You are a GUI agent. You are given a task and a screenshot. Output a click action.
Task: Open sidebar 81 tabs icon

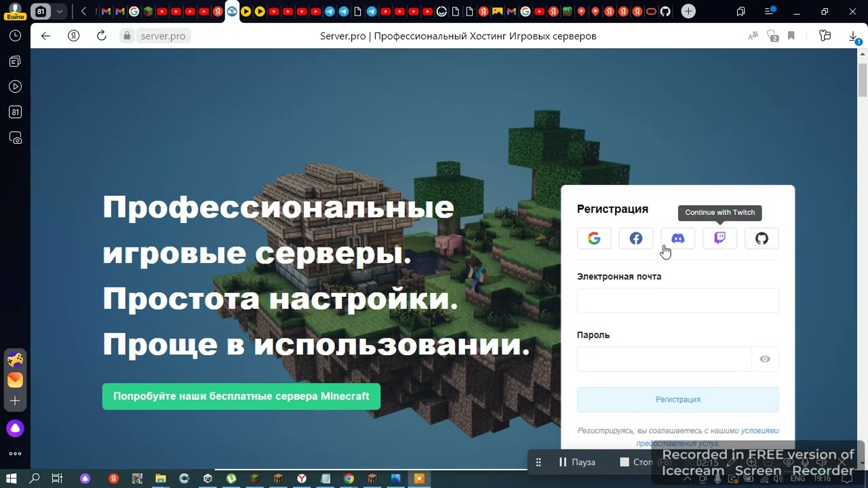(15, 113)
